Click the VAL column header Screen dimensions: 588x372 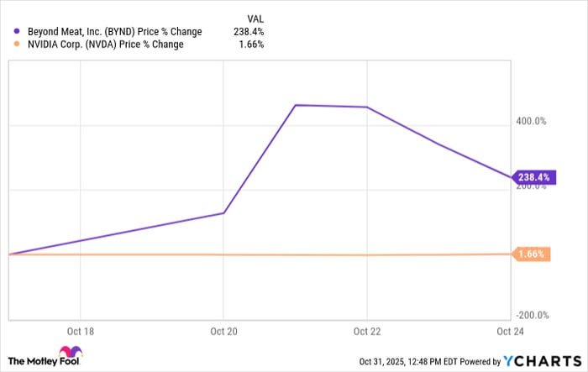(252, 17)
